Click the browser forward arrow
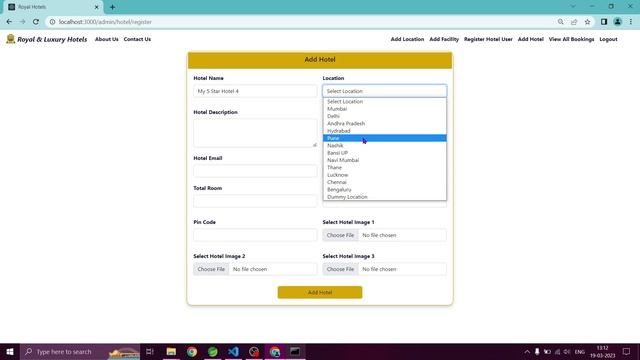Screen dimensions: 640x360 tap(22, 22)
